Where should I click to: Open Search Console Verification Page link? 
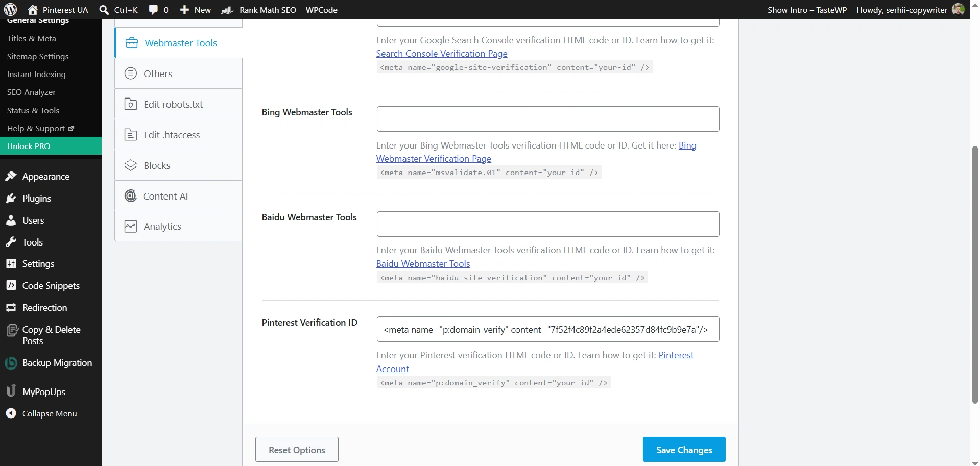442,54
